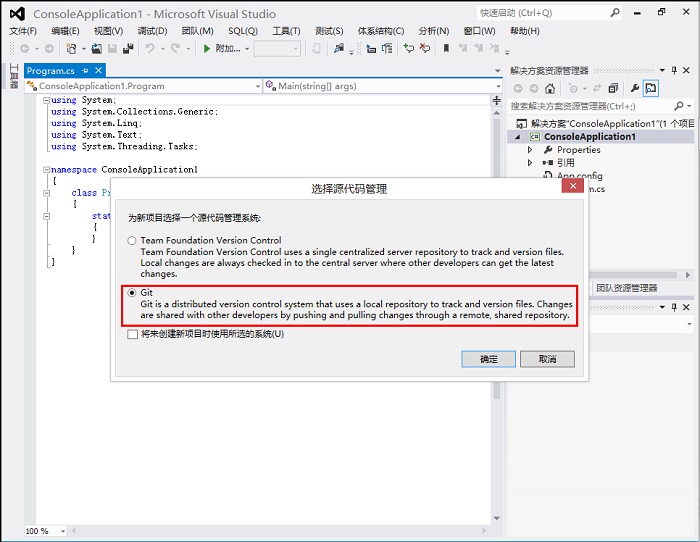Click the Visual Studio logo icon
Viewport: 700px width, 542px height.
[x=17, y=14]
